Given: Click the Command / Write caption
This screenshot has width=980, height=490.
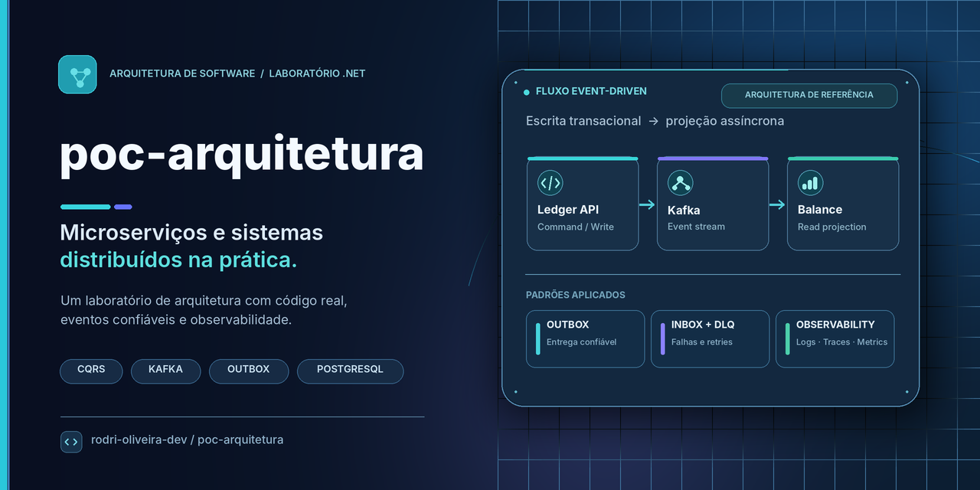Looking at the screenshot, I should click(x=576, y=227).
